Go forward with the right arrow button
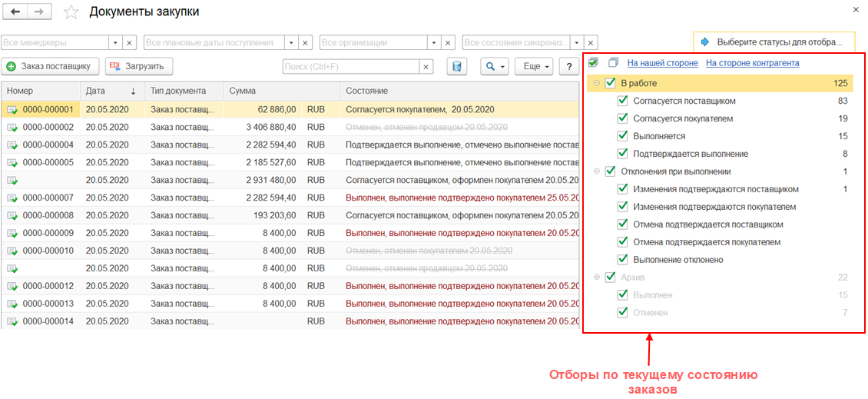The height and width of the screenshot is (399, 868). coord(39,11)
